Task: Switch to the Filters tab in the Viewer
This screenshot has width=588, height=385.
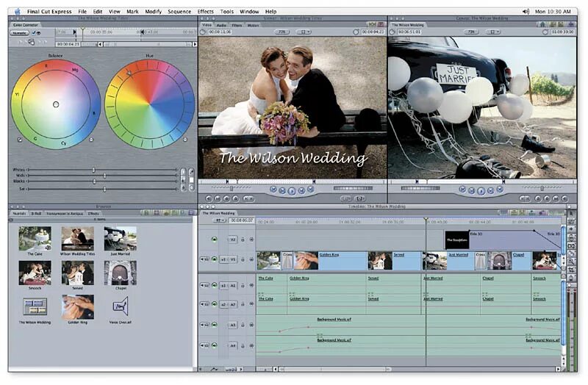Action: [x=237, y=25]
